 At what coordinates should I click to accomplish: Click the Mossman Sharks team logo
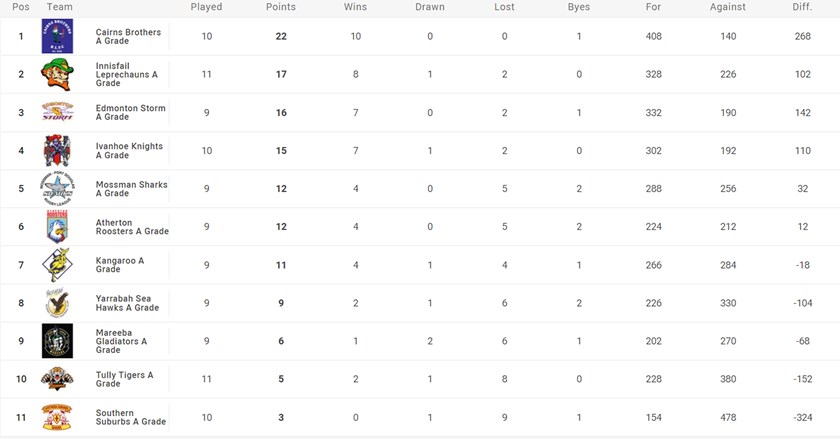point(56,189)
